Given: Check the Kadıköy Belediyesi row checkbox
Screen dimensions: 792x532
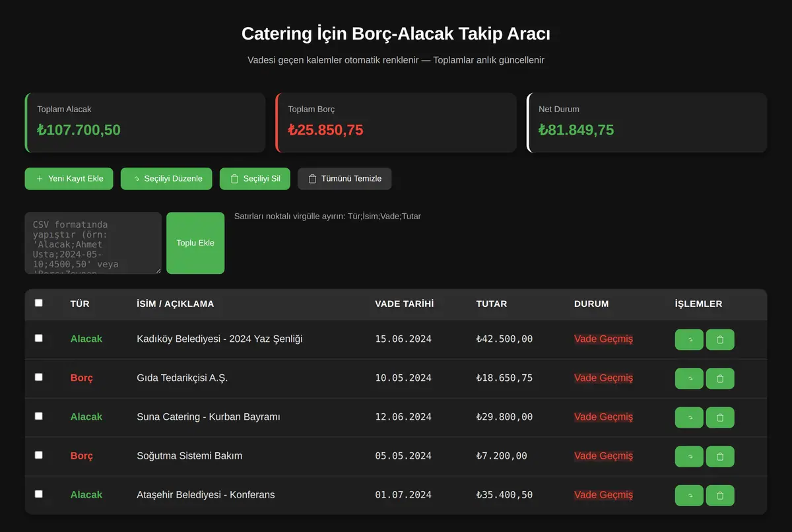Looking at the screenshot, I should [38, 338].
